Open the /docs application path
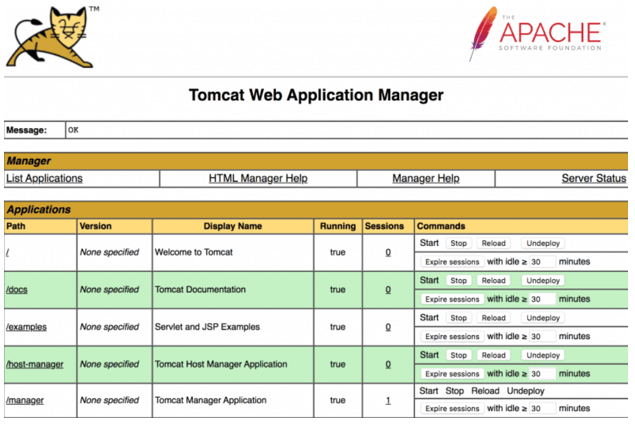 17,290
